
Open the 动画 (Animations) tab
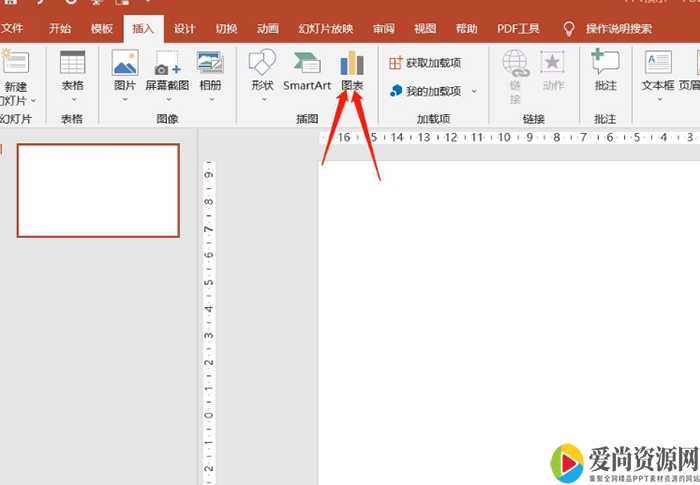[267, 29]
